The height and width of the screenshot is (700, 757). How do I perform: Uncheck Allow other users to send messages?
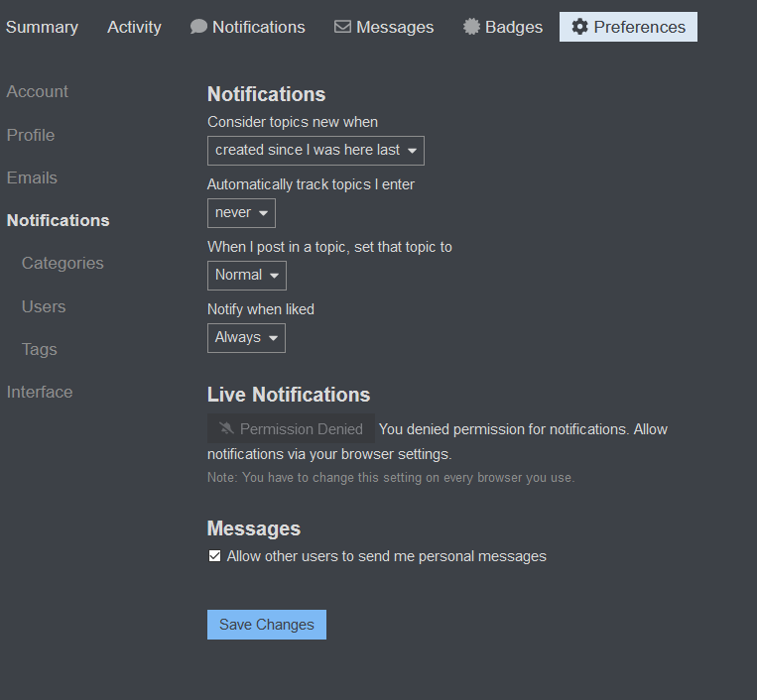click(x=214, y=556)
